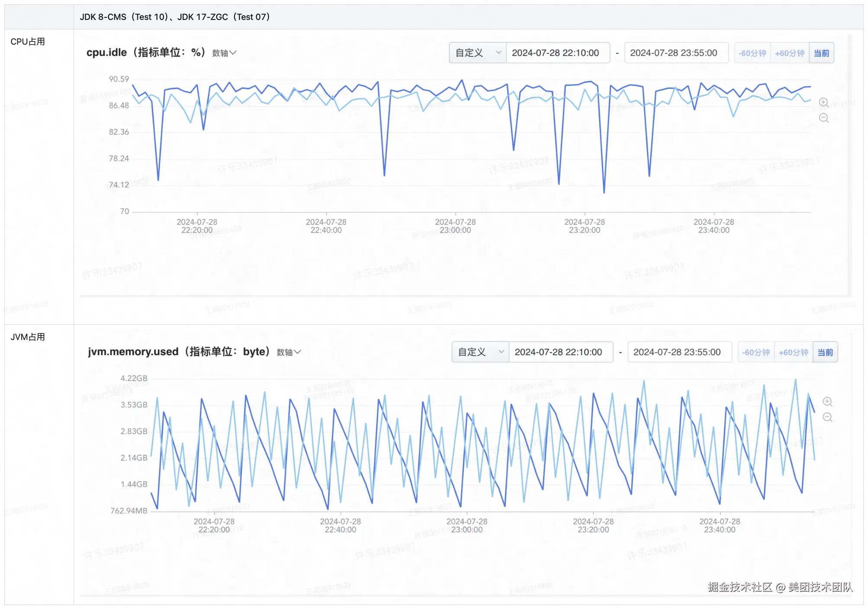Open the 数轴 dropdown beside jvm.memory.used title
Viewport: 868px width, 608px height.
click(289, 352)
